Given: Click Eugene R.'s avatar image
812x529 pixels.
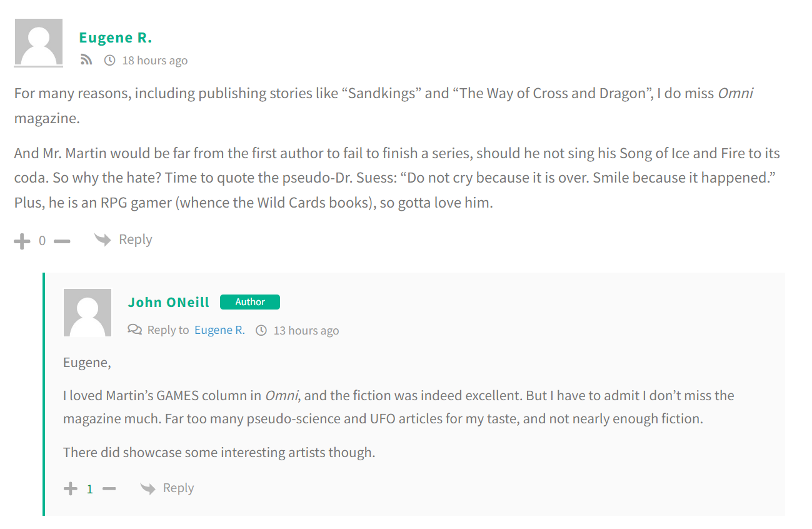Looking at the screenshot, I should 39,43.
